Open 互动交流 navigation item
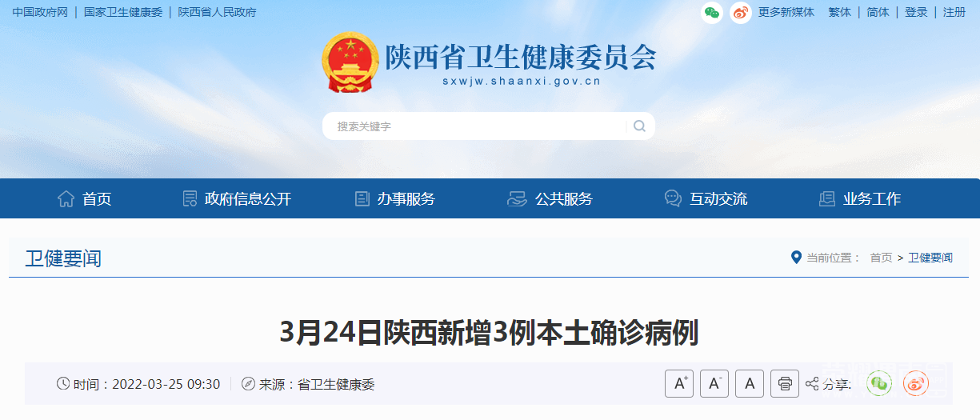 coord(706,199)
